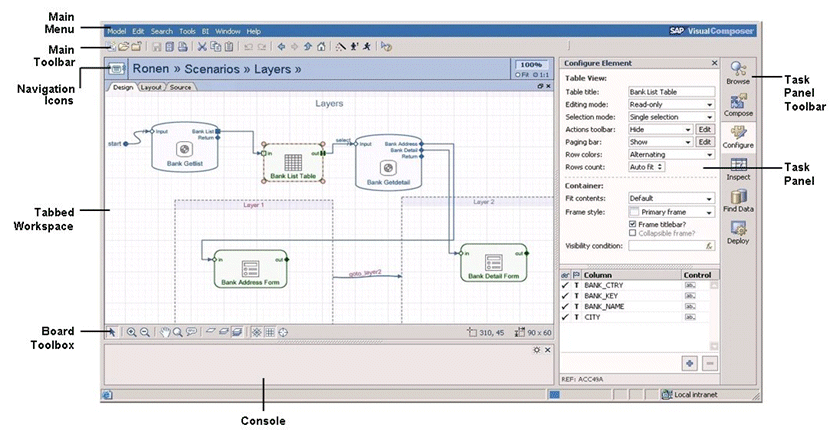Screen dimensions: 830x431
Task: Open the Frame style dropdown
Action: 671,212
